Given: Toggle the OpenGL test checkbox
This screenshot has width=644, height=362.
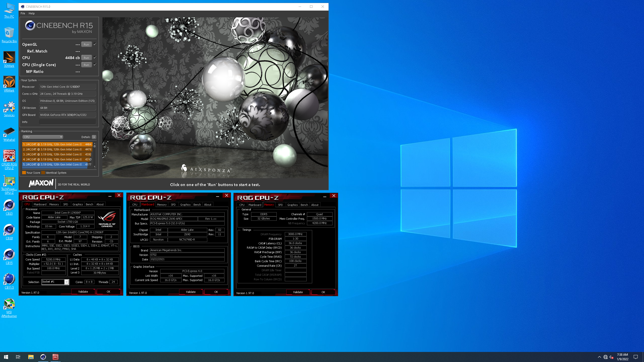Looking at the screenshot, I should [95, 44].
